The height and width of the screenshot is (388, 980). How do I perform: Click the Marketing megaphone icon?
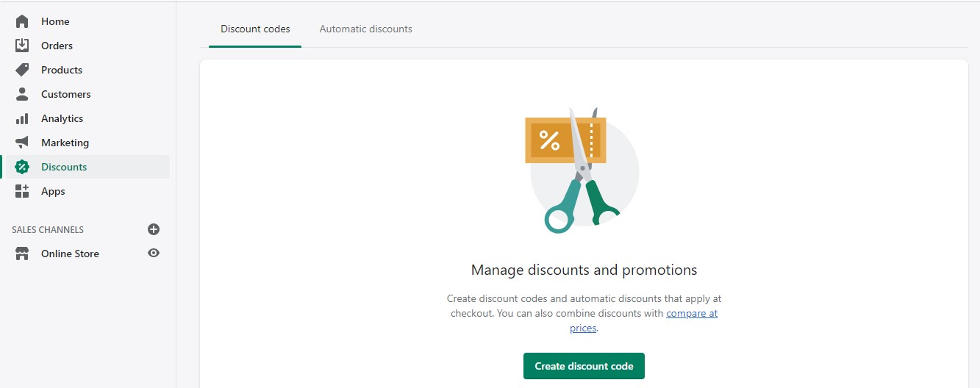click(22, 143)
